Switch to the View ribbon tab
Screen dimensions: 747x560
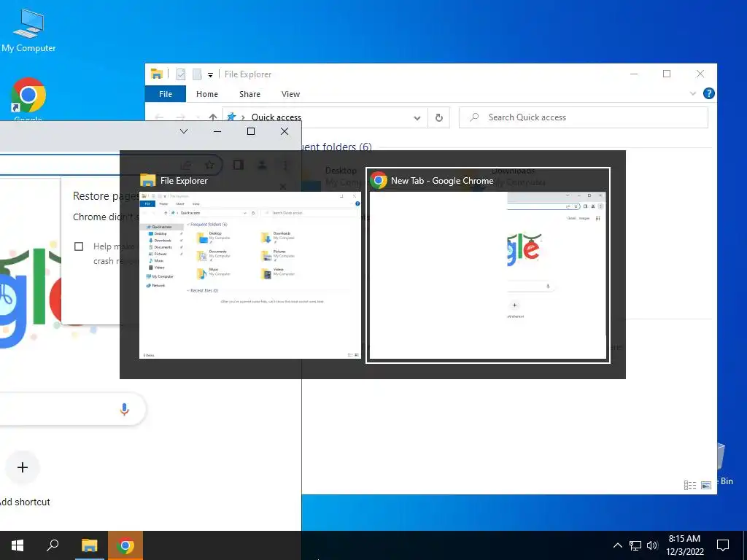coord(290,94)
